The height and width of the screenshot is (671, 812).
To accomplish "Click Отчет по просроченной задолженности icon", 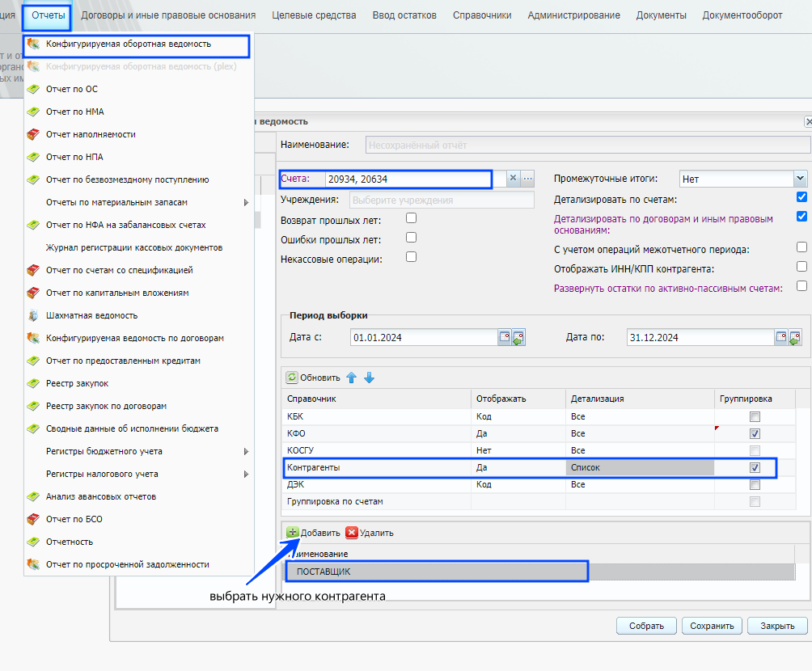I will (x=33, y=564).
